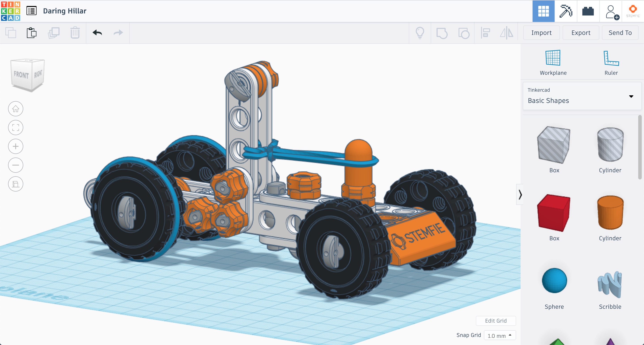Collapse the shapes panel chevron
This screenshot has height=345, width=644.
(x=520, y=195)
